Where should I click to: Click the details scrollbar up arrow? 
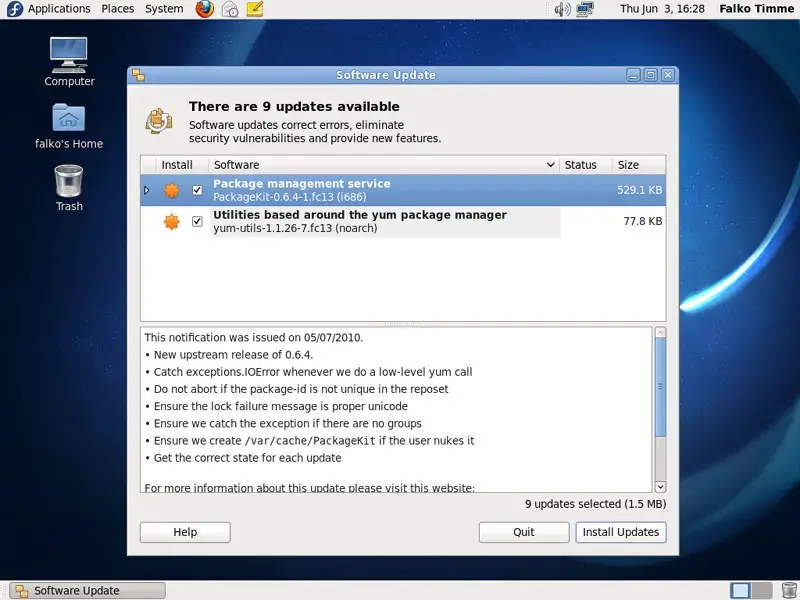click(660, 333)
